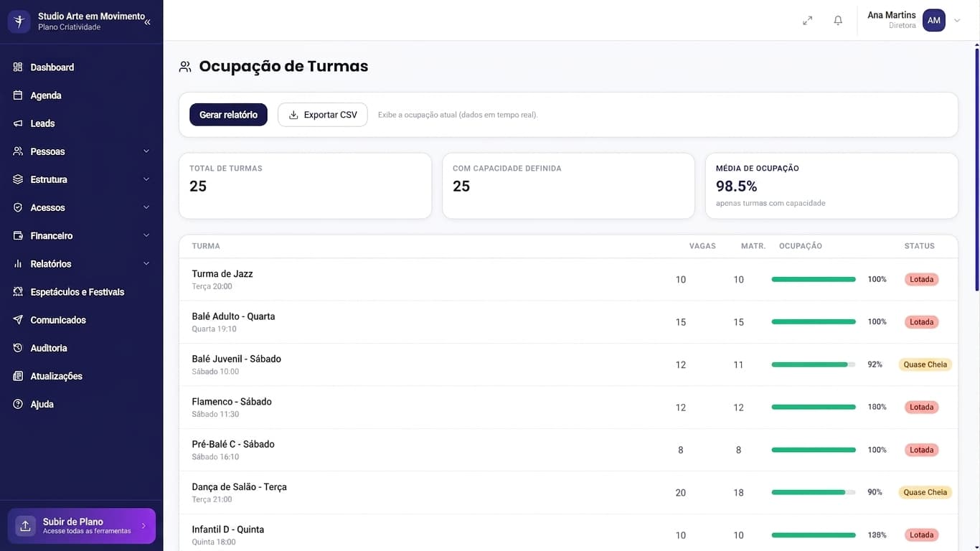
Task: Click the Quase Cheia badge for Balé Juvenil
Action: coord(925,364)
